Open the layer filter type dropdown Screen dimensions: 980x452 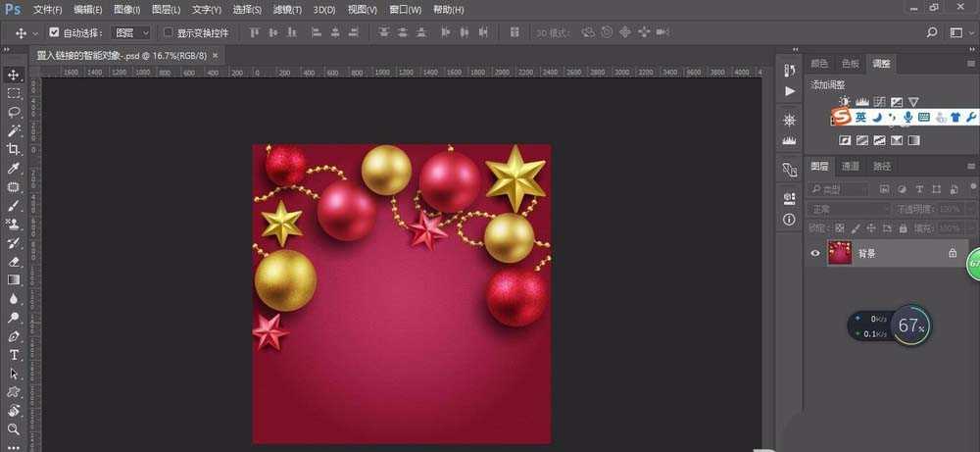839,188
